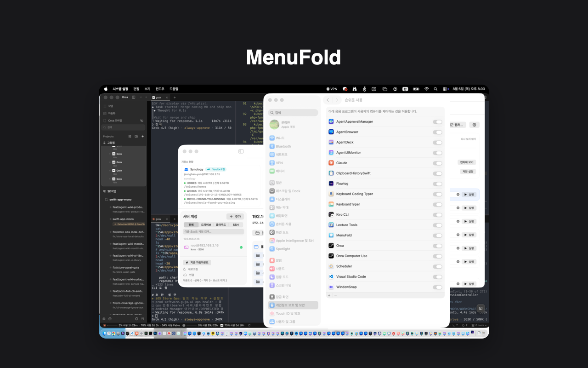Click the 지금 자동마운트 button
The image size is (588, 368).
pos(197,263)
